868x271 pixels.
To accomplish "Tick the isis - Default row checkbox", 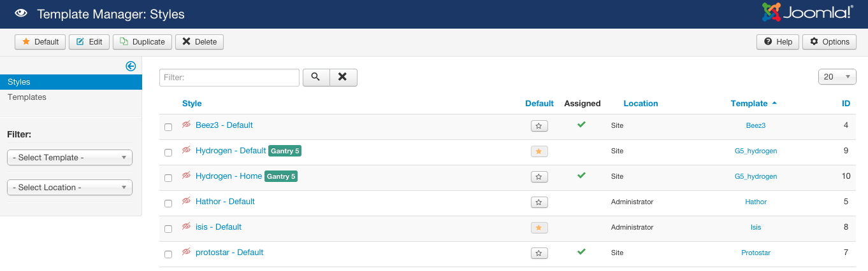I will 168,229.
